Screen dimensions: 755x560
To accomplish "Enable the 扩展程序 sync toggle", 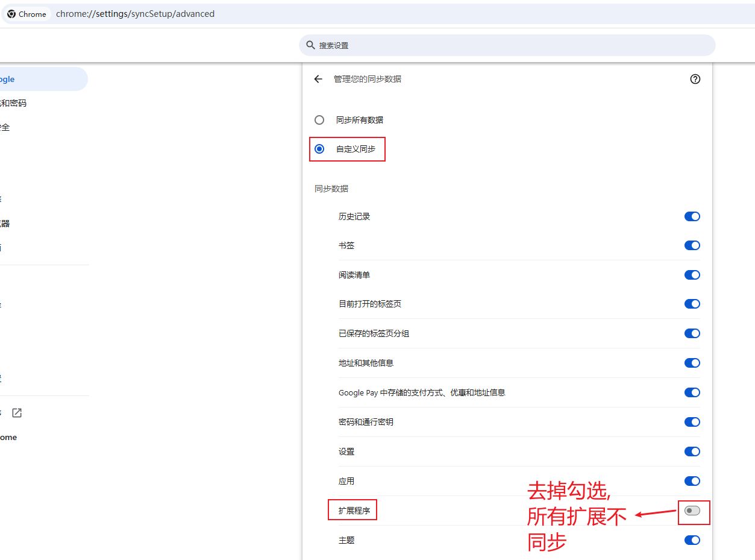I will click(x=692, y=511).
